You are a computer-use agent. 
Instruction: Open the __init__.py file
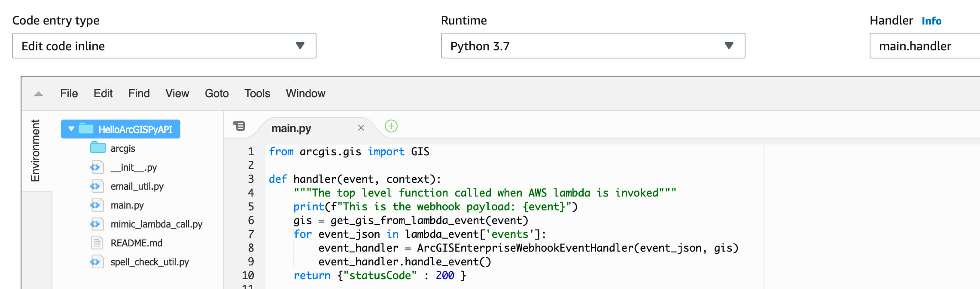134,167
